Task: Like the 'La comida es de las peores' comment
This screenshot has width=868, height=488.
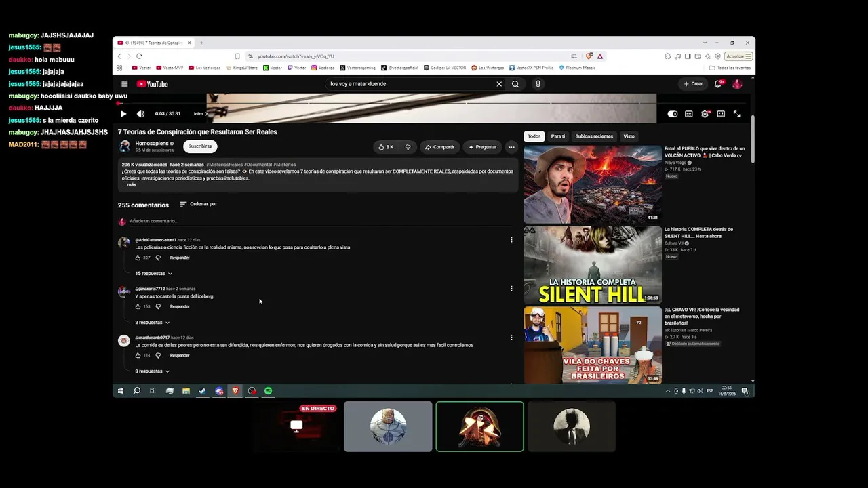Action: 138,355
